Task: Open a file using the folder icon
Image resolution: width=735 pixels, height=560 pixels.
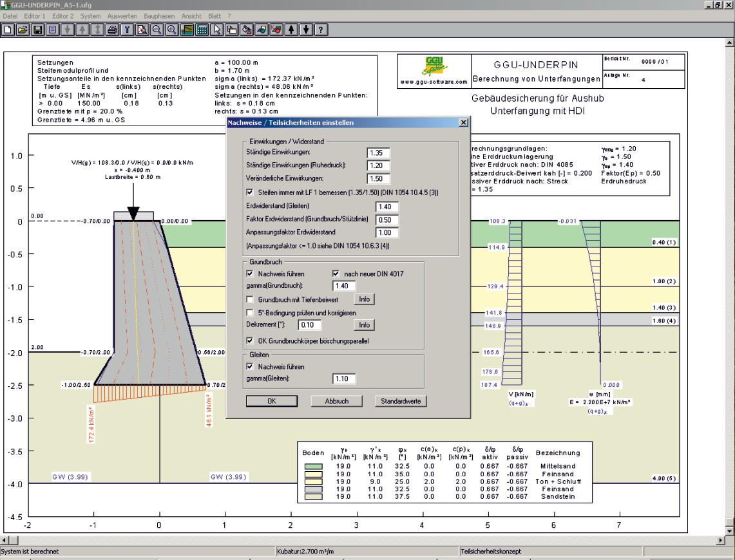Action: (23, 30)
